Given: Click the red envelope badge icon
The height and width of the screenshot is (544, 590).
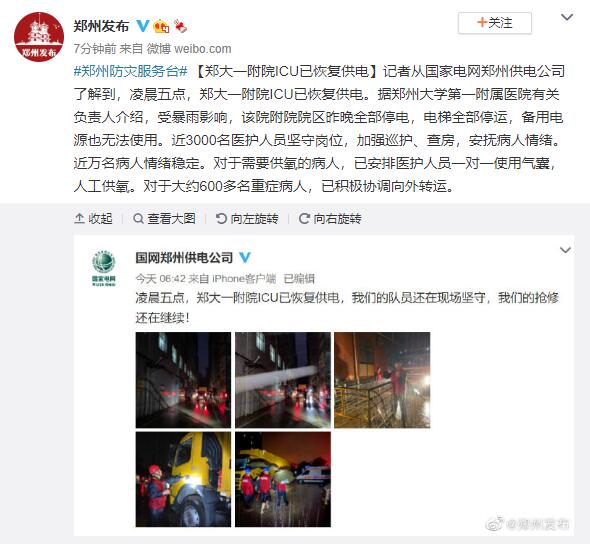Looking at the screenshot, I should pyautogui.click(x=180, y=26).
